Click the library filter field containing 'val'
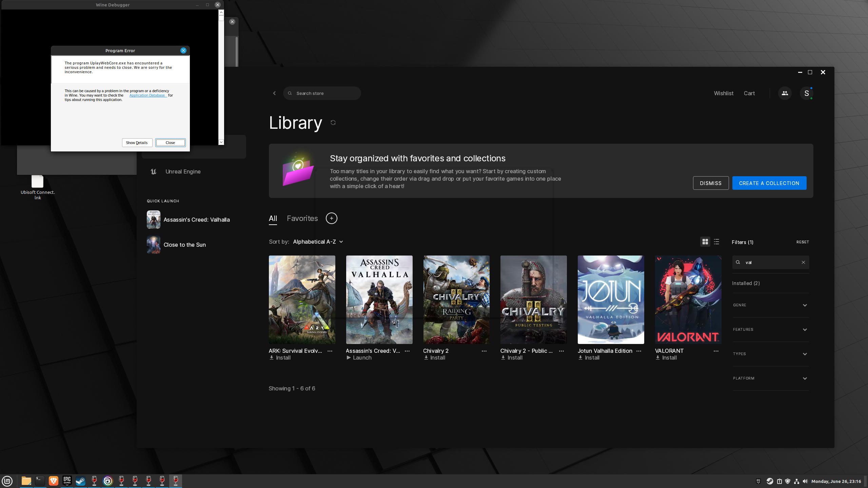This screenshot has height=488, width=868. (770, 262)
